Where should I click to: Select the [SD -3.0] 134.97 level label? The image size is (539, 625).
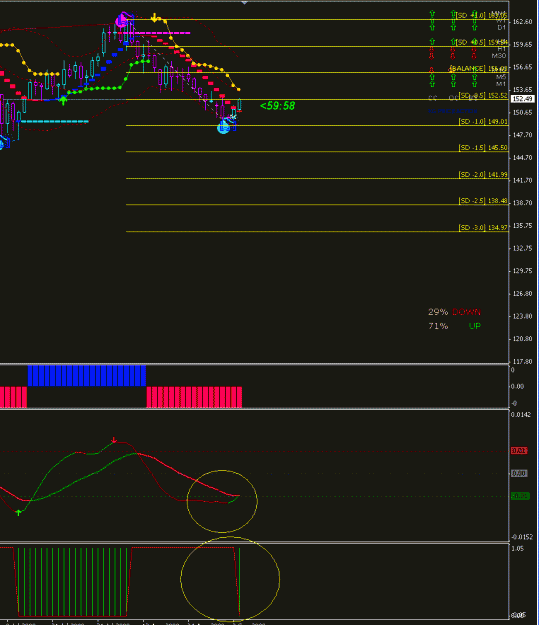coord(483,228)
